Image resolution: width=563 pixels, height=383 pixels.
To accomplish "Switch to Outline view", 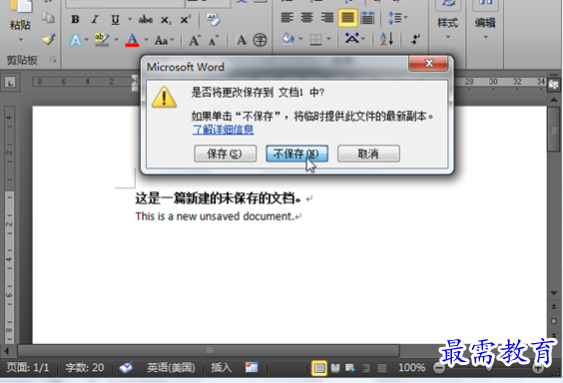I will click(x=366, y=368).
